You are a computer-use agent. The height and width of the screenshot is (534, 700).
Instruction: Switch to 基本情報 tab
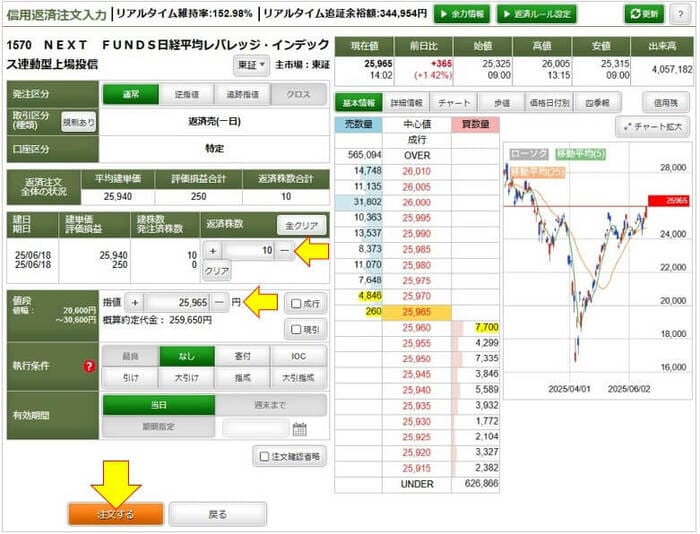coord(358,103)
